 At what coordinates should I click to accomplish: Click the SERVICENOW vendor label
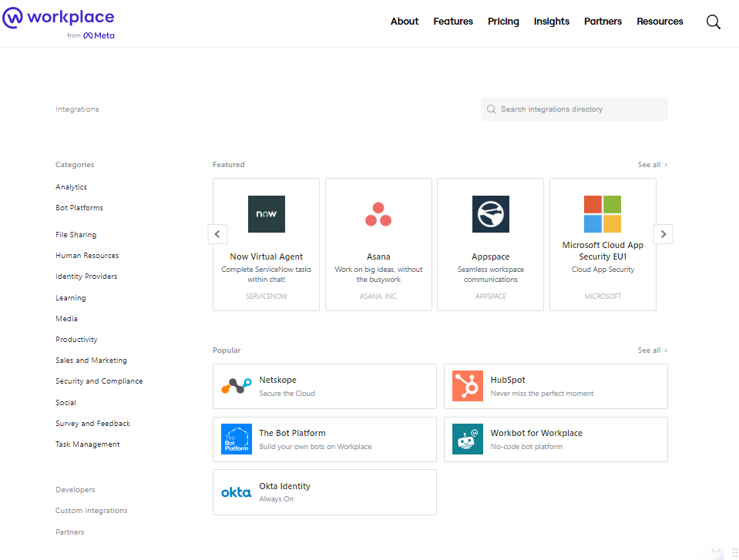click(x=267, y=297)
